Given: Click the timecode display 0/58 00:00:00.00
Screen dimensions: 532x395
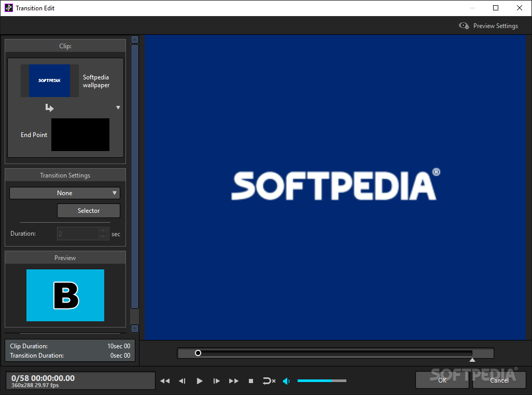Looking at the screenshot, I should point(43,378).
